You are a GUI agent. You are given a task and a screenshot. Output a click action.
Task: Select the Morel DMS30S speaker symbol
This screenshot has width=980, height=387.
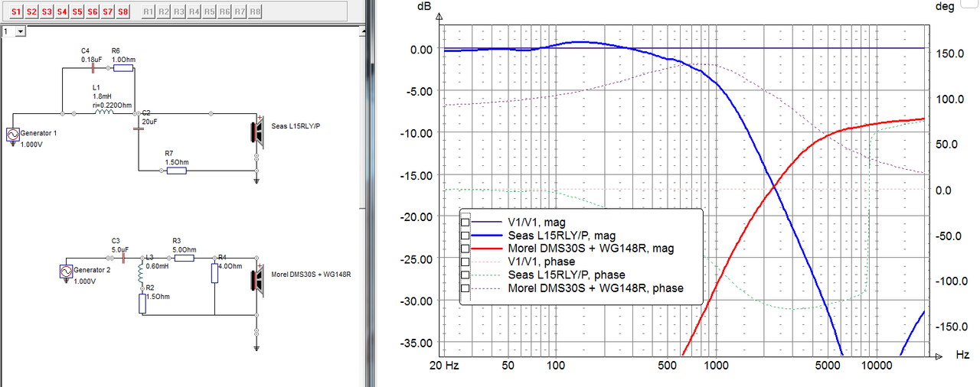(258, 281)
